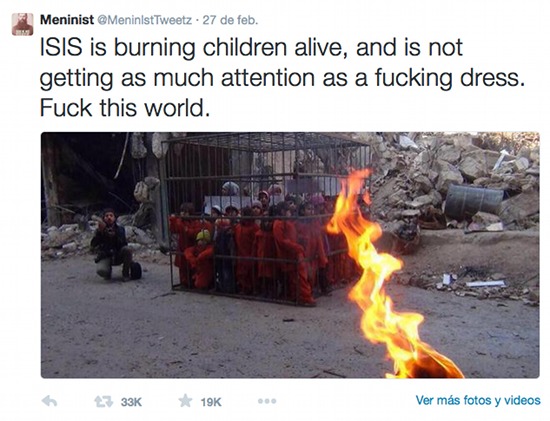
Task: View the 33K retweets count
Action: coord(131,402)
